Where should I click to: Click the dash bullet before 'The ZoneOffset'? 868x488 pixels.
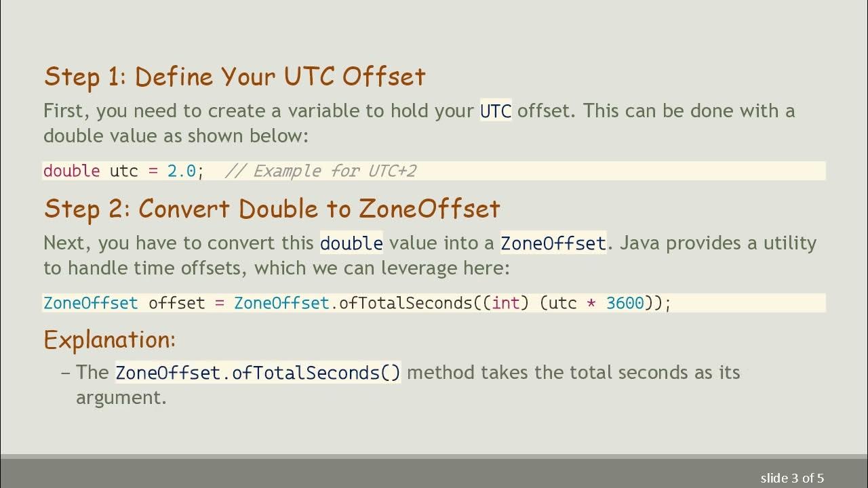[66, 373]
